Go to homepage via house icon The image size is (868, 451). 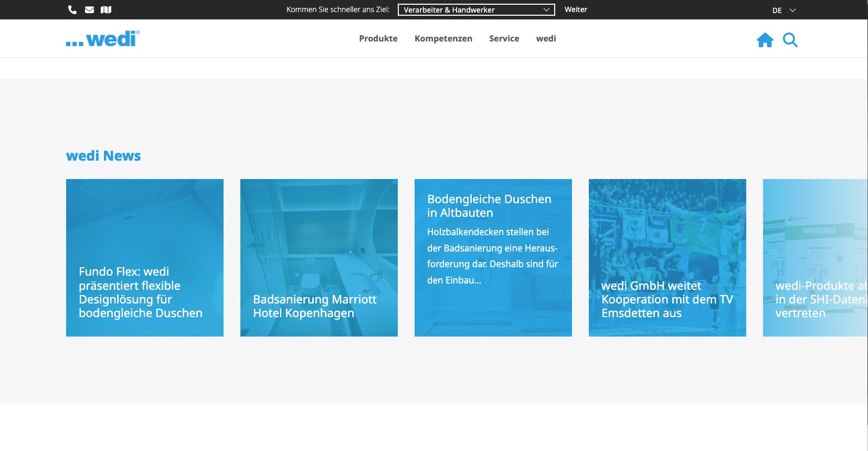765,40
